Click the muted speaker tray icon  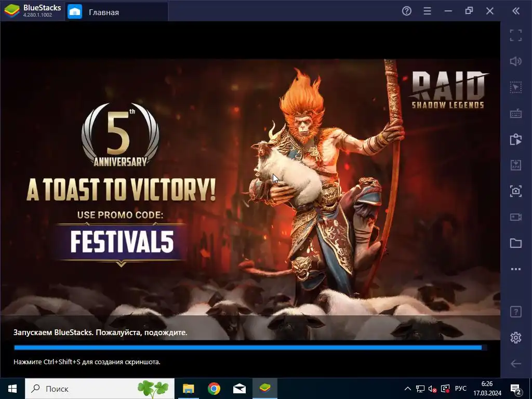pos(432,389)
